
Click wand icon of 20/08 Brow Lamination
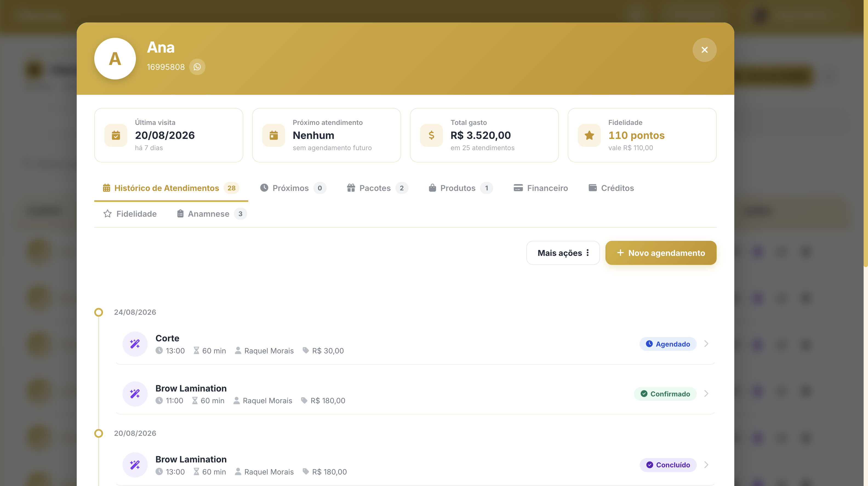coord(135,465)
